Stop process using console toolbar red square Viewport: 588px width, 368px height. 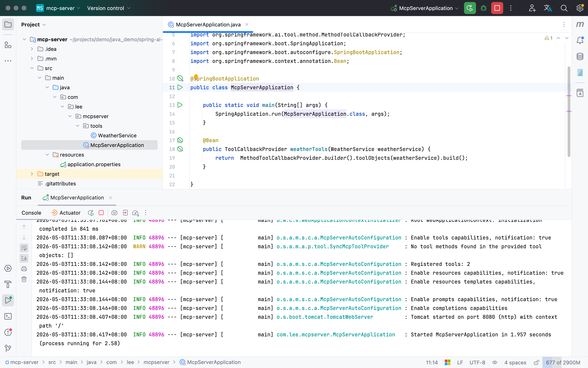point(101,213)
